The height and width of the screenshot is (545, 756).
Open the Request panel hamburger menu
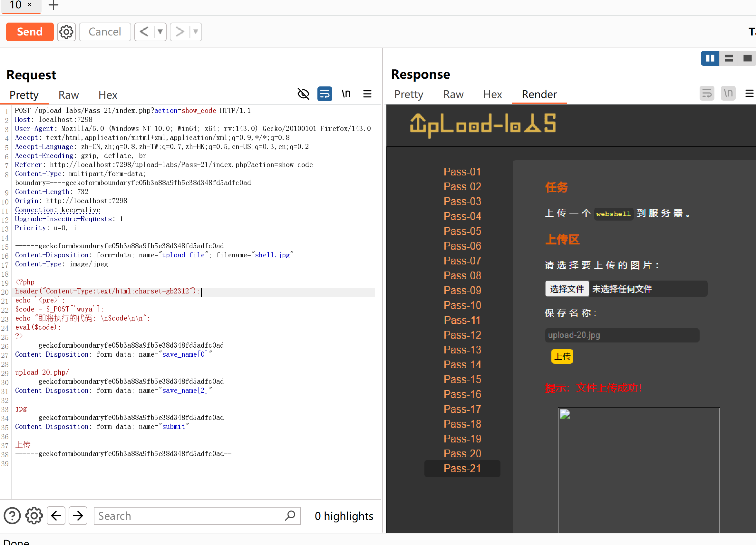click(x=367, y=94)
